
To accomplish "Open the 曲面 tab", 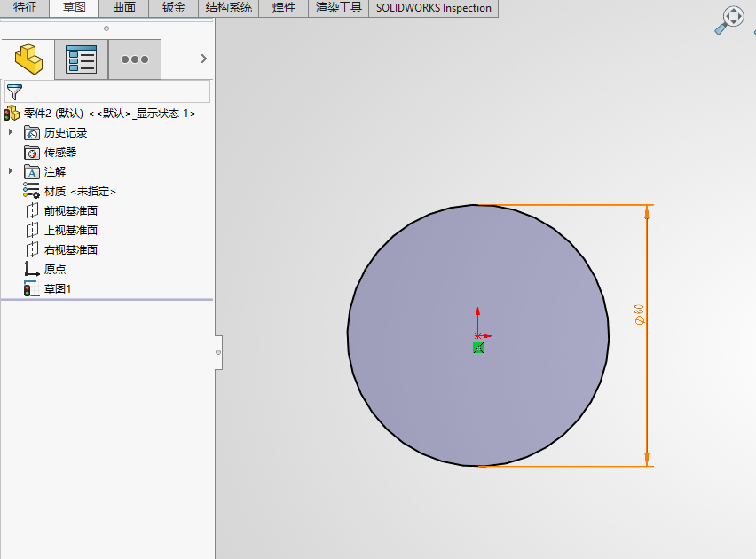I will point(124,8).
